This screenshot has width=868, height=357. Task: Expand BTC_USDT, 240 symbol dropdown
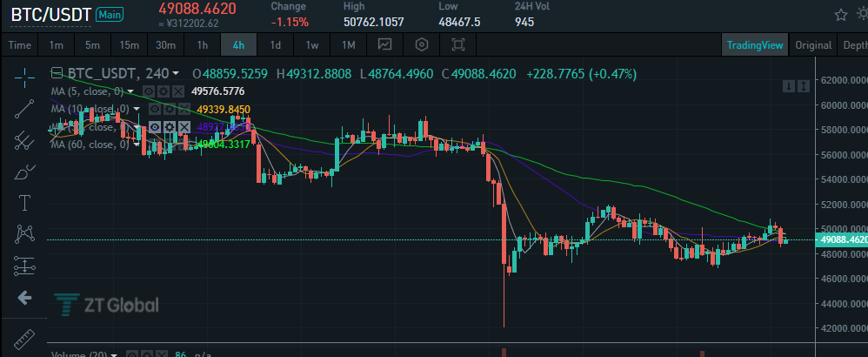[176, 73]
